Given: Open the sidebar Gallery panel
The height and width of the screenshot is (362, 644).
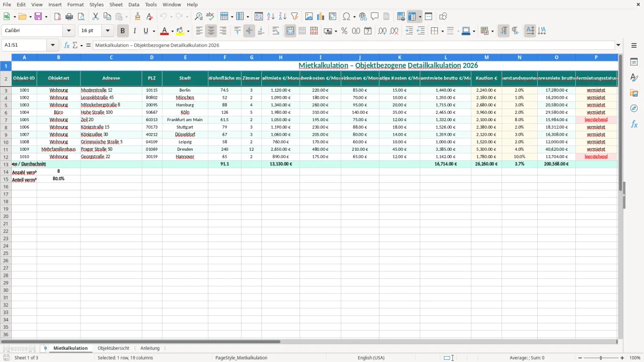Looking at the screenshot, I should coord(634,93).
